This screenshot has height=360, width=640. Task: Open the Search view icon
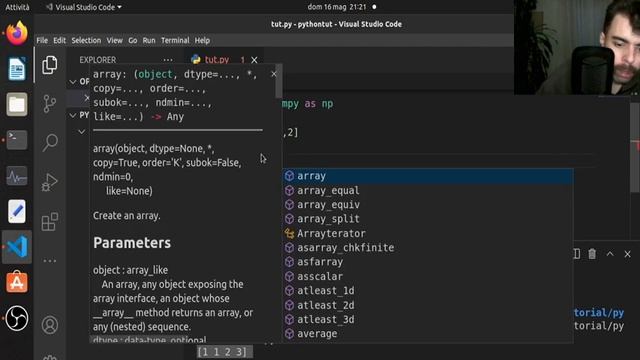[x=50, y=142]
